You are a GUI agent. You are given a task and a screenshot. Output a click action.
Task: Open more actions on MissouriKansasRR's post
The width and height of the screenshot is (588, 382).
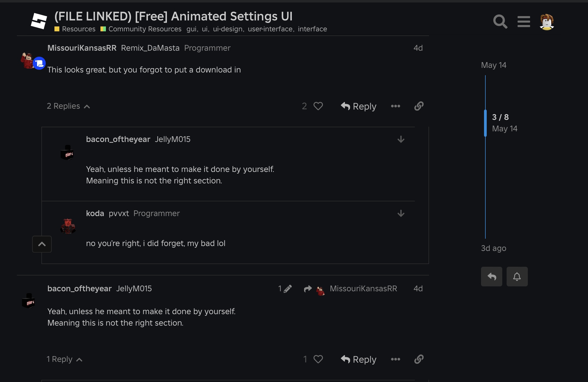[396, 106]
